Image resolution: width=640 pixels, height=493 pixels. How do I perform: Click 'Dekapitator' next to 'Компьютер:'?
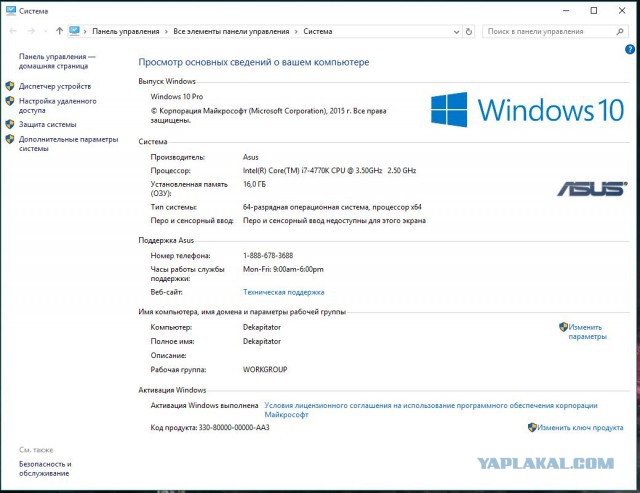click(x=262, y=327)
